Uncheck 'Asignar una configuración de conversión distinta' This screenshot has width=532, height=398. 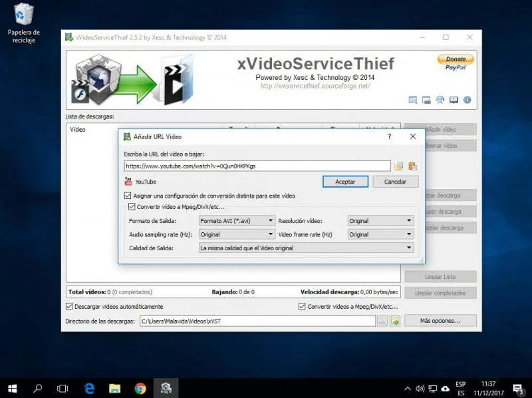point(128,196)
